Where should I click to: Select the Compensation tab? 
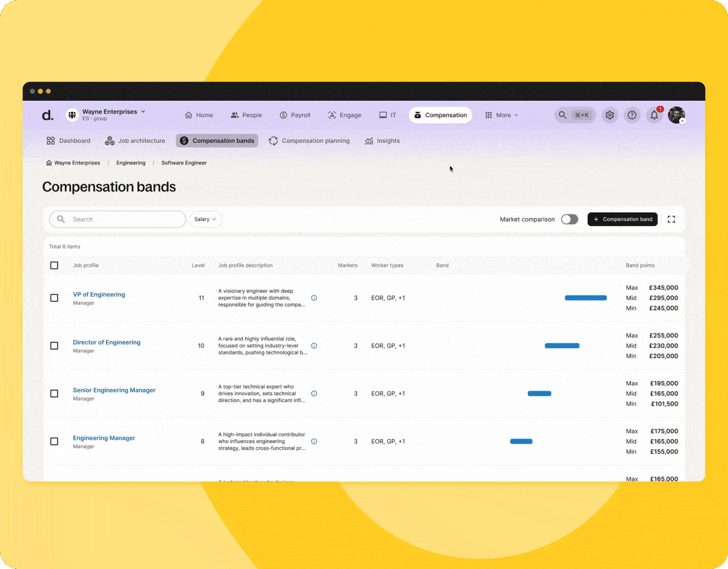click(x=441, y=115)
